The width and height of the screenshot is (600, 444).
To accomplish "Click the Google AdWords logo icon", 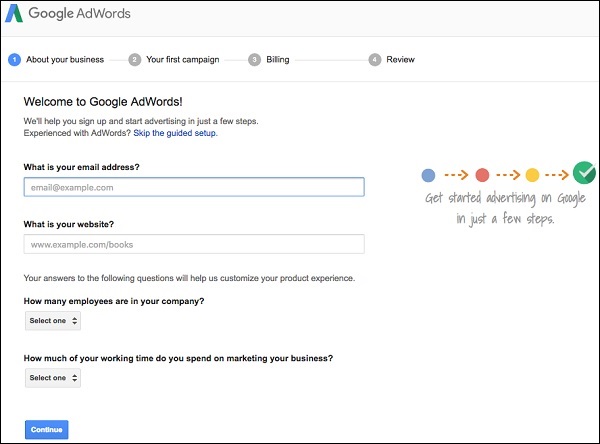I will click(15, 15).
